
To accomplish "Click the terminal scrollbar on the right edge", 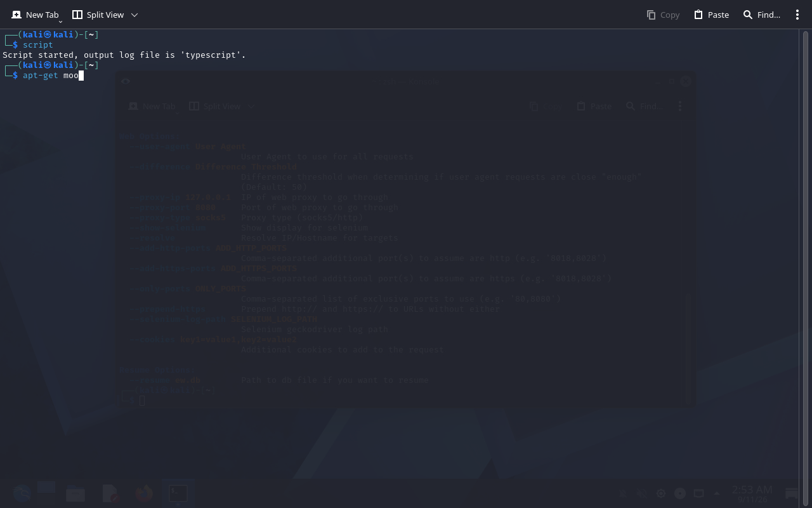I will 805,254.
